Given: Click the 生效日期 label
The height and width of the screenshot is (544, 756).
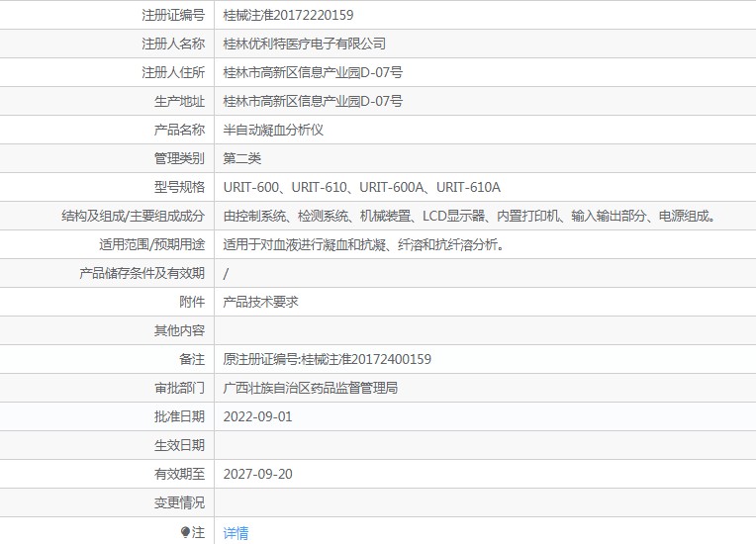Looking at the screenshot, I should [x=179, y=445].
